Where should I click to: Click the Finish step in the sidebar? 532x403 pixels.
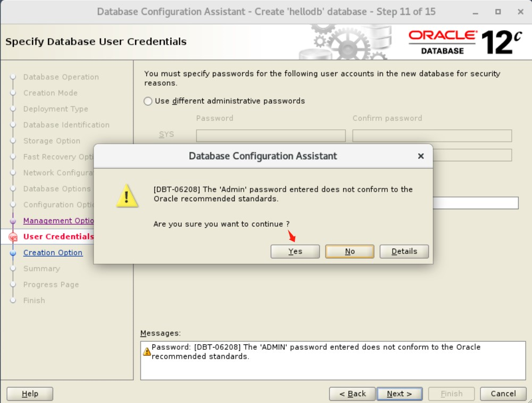click(34, 300)
